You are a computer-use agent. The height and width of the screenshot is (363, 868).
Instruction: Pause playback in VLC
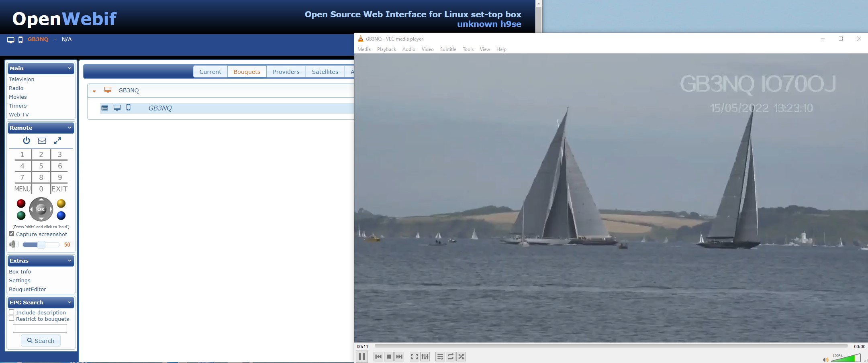pos(362,357)
